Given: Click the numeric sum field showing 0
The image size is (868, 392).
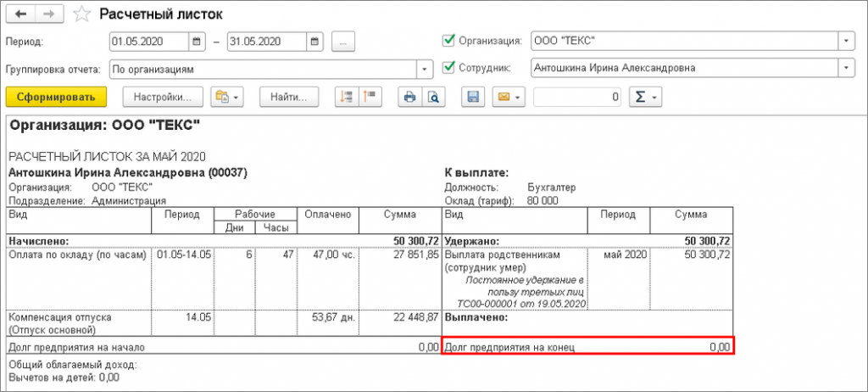Looking at the screenshot, I should point(578,97).
